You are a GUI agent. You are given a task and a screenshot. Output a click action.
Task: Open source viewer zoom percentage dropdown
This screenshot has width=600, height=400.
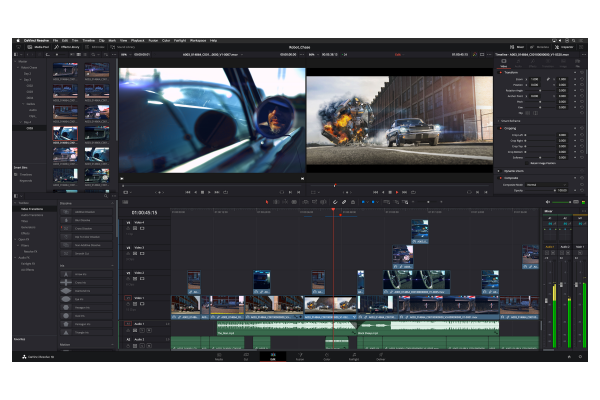click(126, 55)
